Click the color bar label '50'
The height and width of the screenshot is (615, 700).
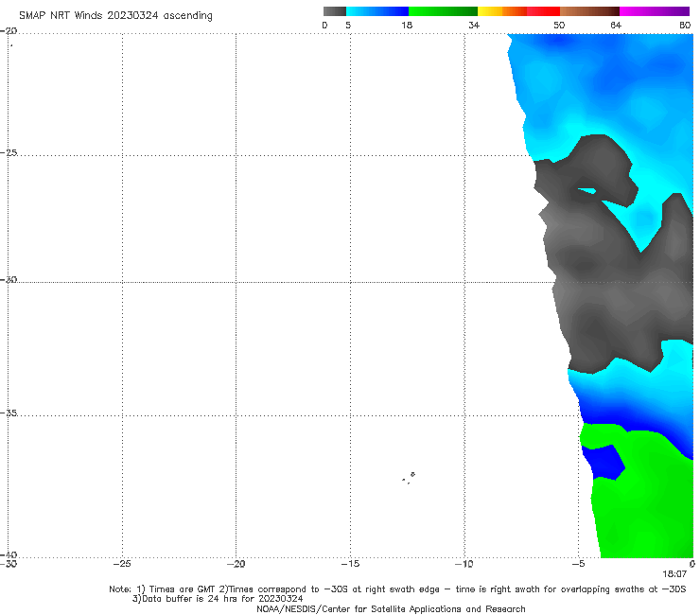pyautogui.click(x=559, y=25)
